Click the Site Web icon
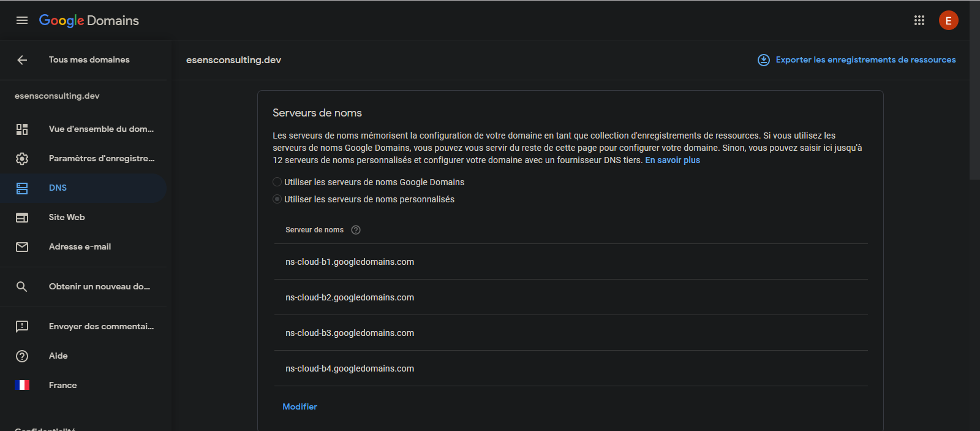Image resolution: width=980 pixels, height=431 pixels. coord(22,217)
